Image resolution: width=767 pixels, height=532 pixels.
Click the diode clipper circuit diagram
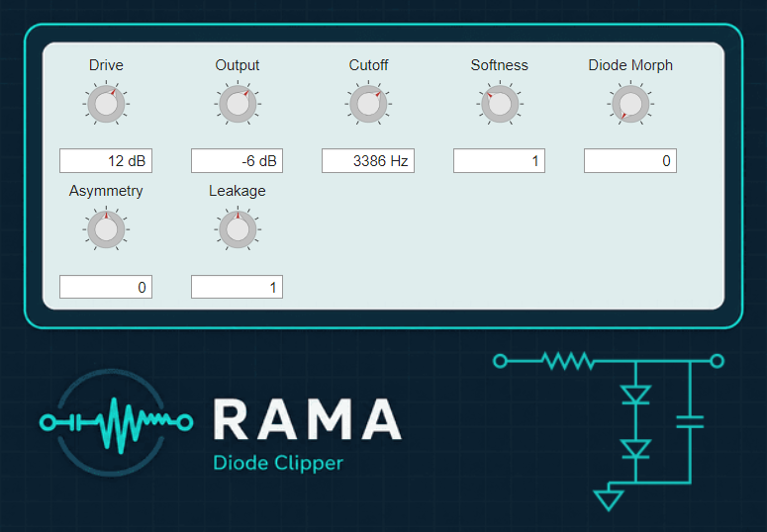608,431
